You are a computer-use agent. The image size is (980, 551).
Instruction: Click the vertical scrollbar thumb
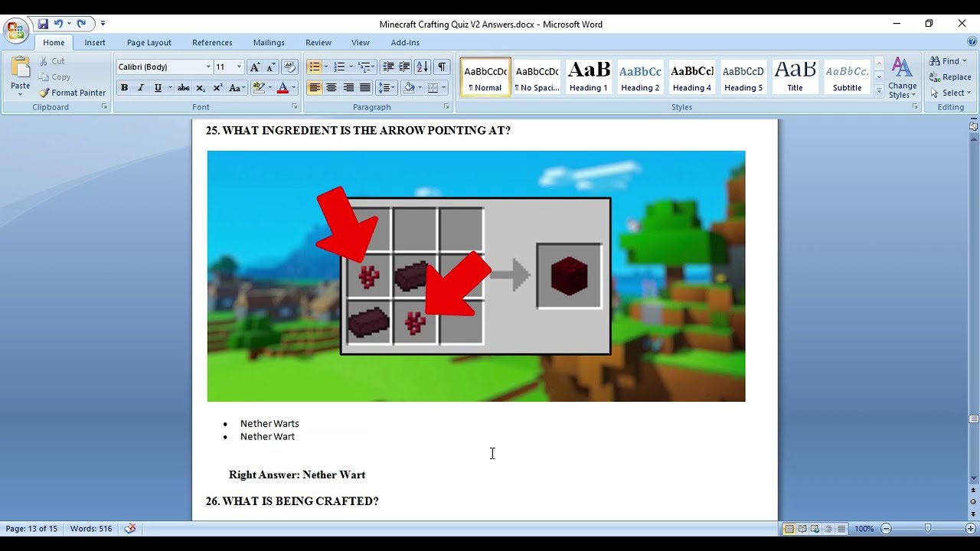[974, 419]
